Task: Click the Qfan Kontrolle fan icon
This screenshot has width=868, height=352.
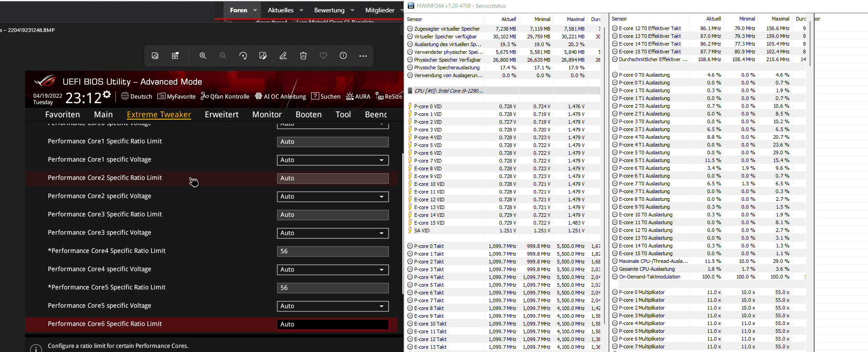Action: coord(205,96)
